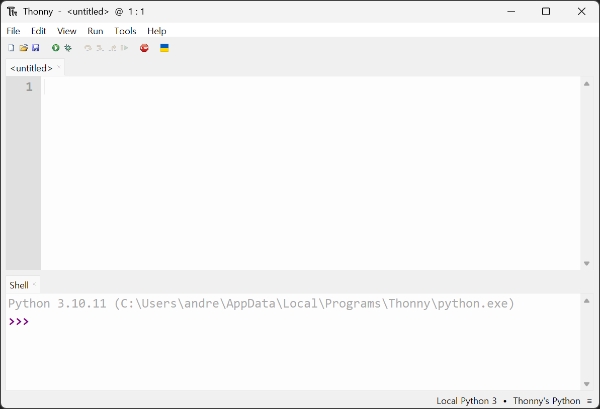Run current script with green play icon
Image resolution: width=600 pixels, height=409 pixels.
click(x=56, y=48)
